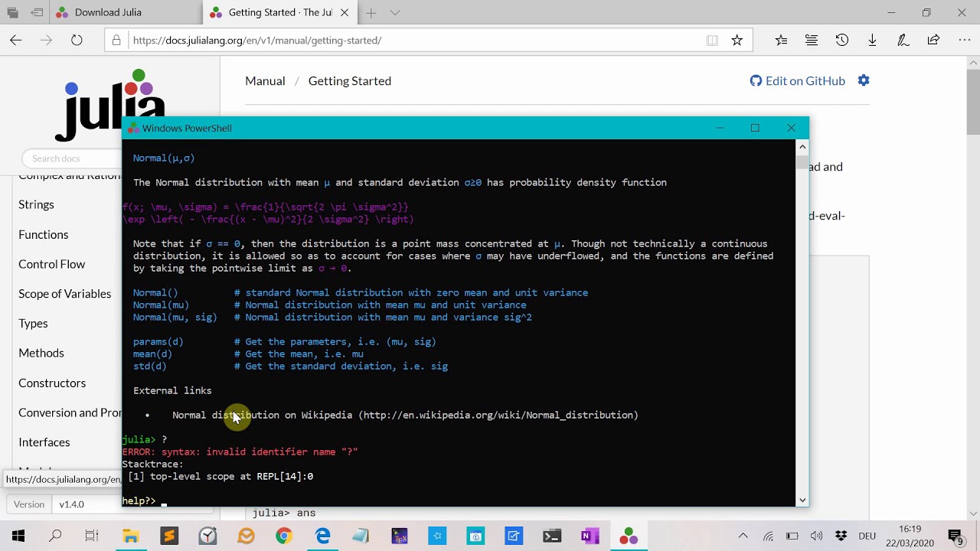Open Dropbox in the system tray
This screenshot has width=980, height=551.
pos(841,536)
